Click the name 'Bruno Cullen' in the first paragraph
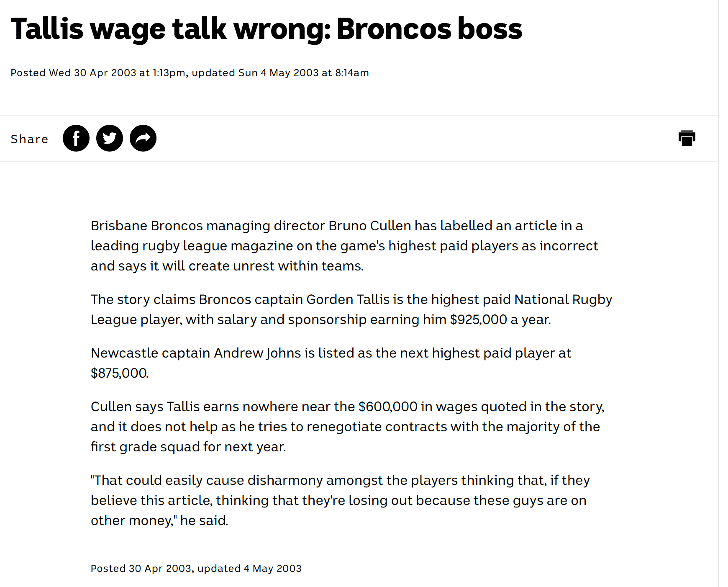The image size is (728, 587). (x=370, y=226)
